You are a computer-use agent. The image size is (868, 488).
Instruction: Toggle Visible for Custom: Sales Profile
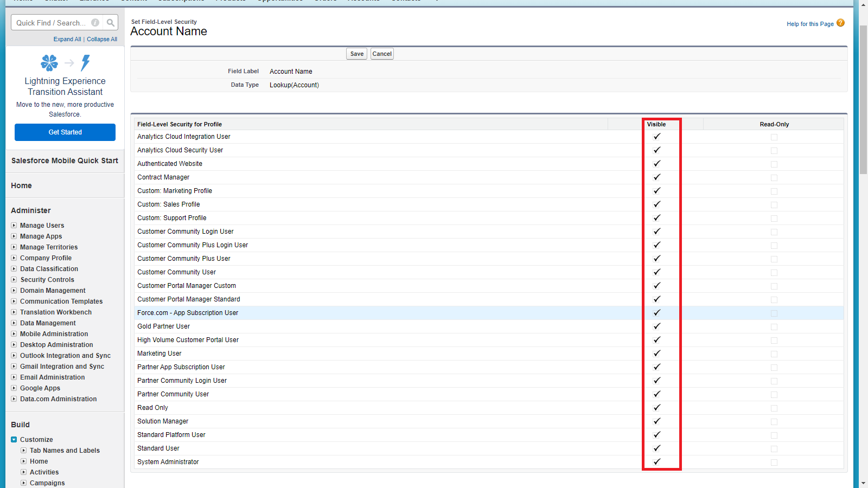[657, 204]
